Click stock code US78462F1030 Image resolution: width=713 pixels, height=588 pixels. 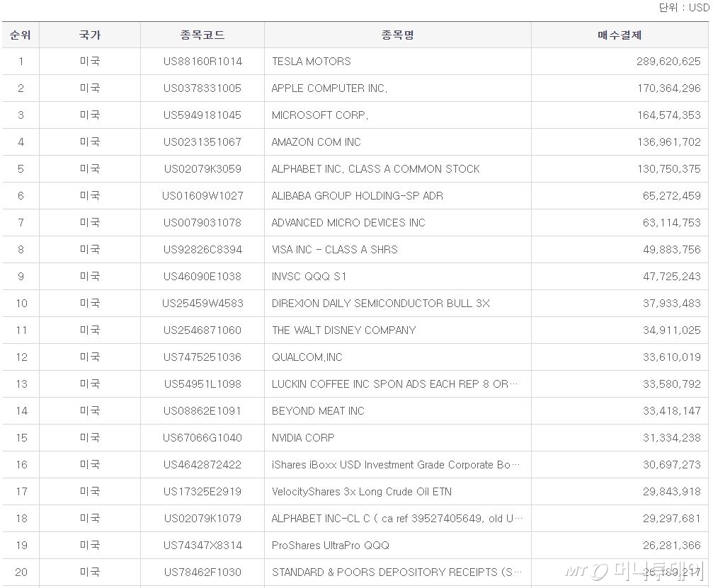203,572
